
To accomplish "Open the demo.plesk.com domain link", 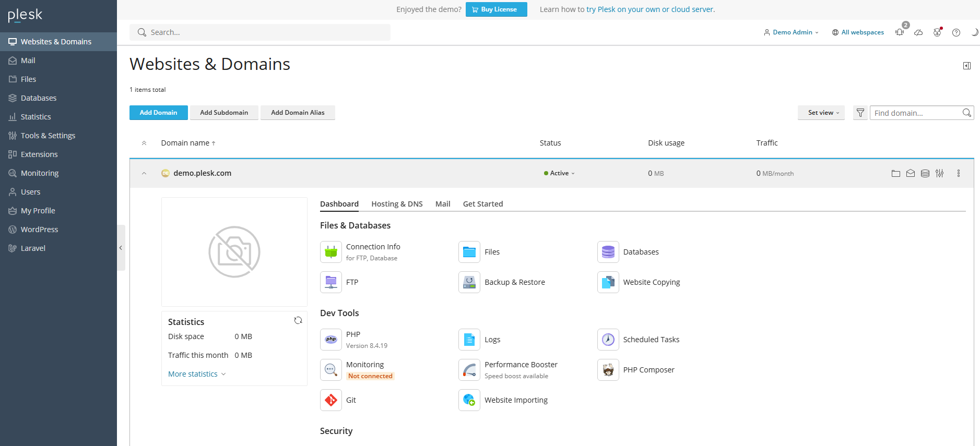I will tap(203, 173).
